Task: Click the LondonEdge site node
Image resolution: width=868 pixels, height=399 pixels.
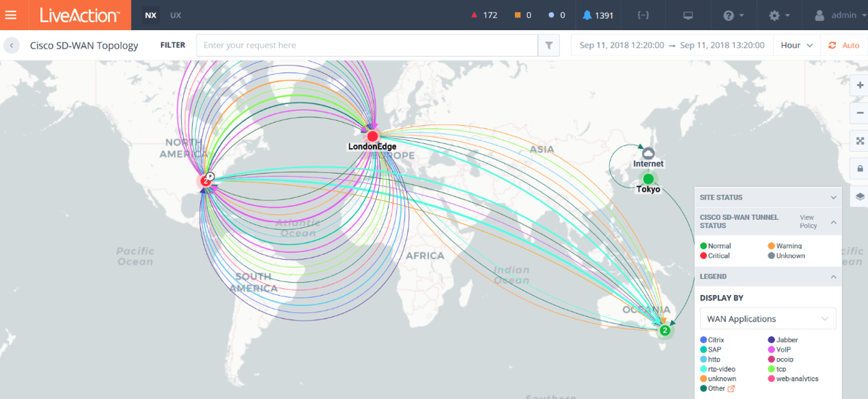Action: 372,136
